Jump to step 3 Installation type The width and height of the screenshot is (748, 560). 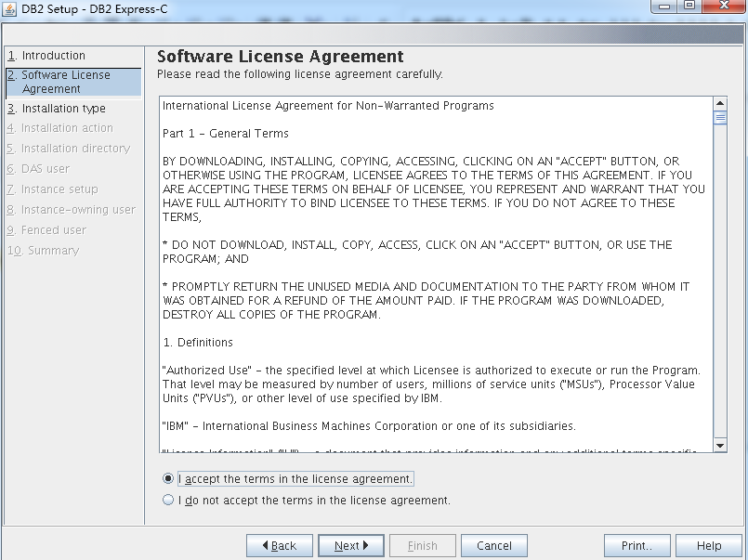(x=57, y=108)
